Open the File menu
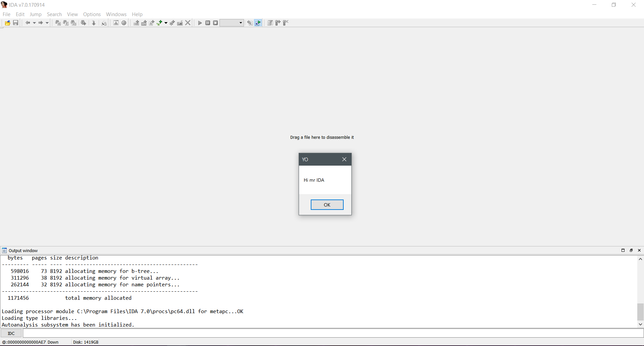The width and height of the screenshot is (644, 346). pos(6,14)
